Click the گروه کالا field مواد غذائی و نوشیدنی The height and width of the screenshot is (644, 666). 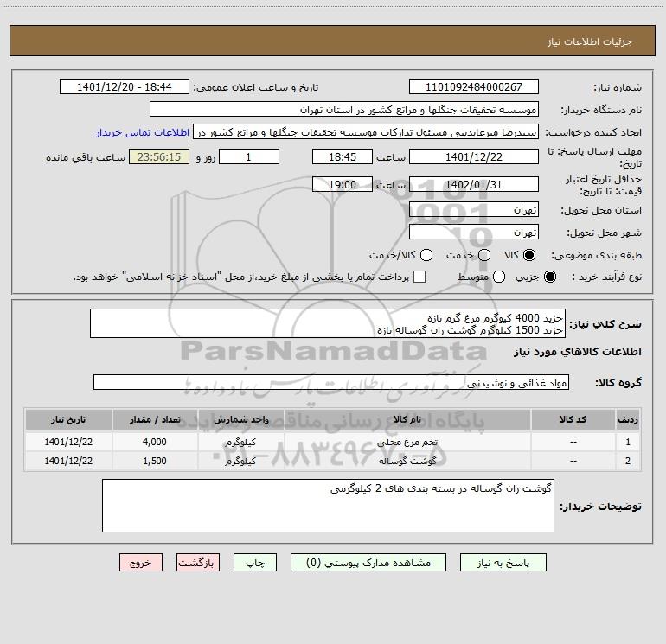331,382
